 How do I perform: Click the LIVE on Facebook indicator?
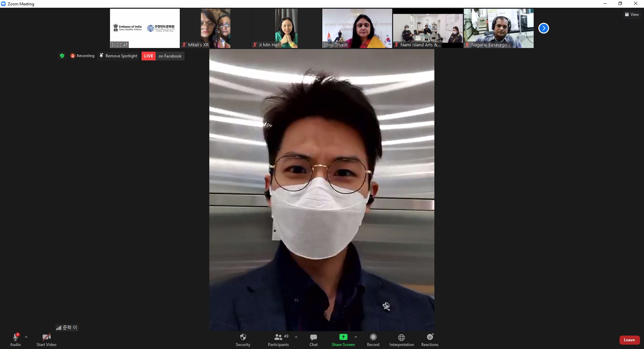(163, 56)
